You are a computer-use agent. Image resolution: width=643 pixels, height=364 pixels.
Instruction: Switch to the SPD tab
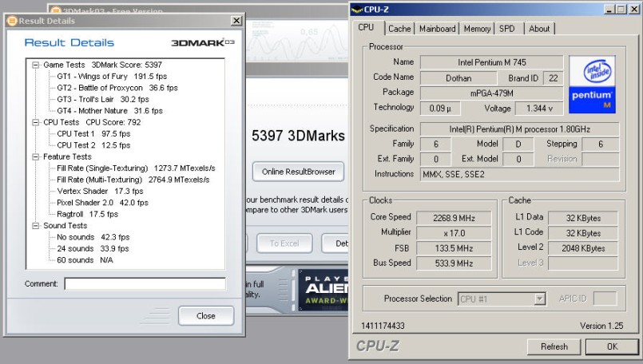[x=507, y=29]
